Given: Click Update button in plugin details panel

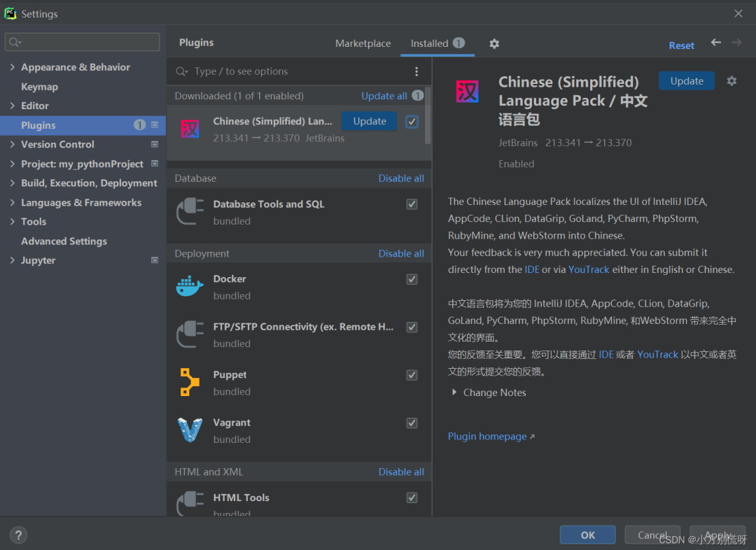Looking at the screenshot, I should point(687,81).
